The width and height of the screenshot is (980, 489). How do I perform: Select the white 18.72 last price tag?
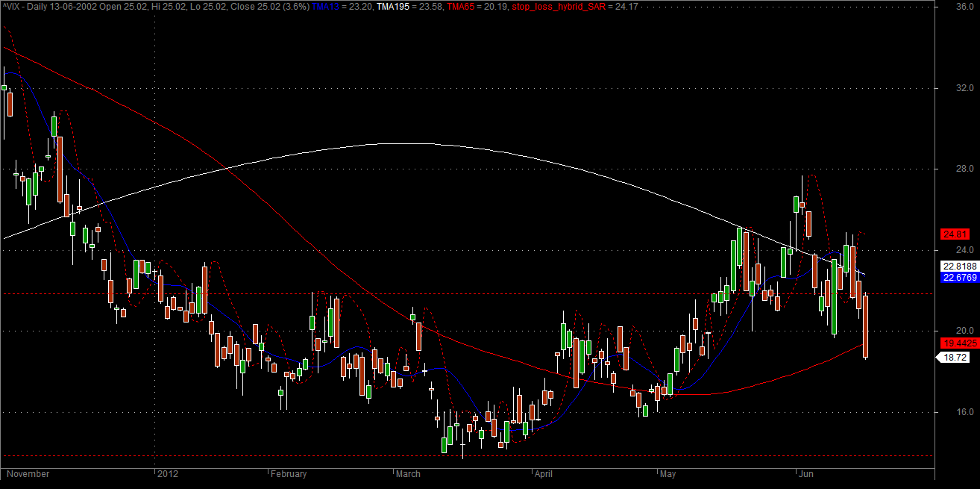953,358
